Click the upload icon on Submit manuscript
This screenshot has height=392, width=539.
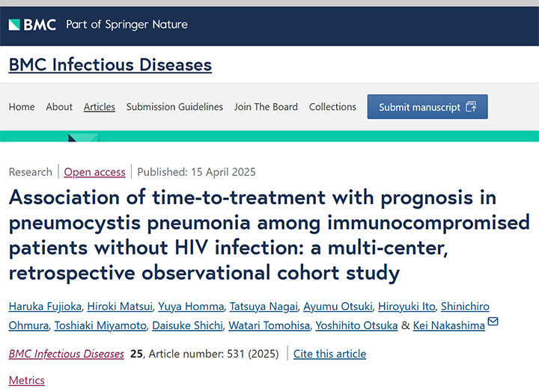coord(471,106)
